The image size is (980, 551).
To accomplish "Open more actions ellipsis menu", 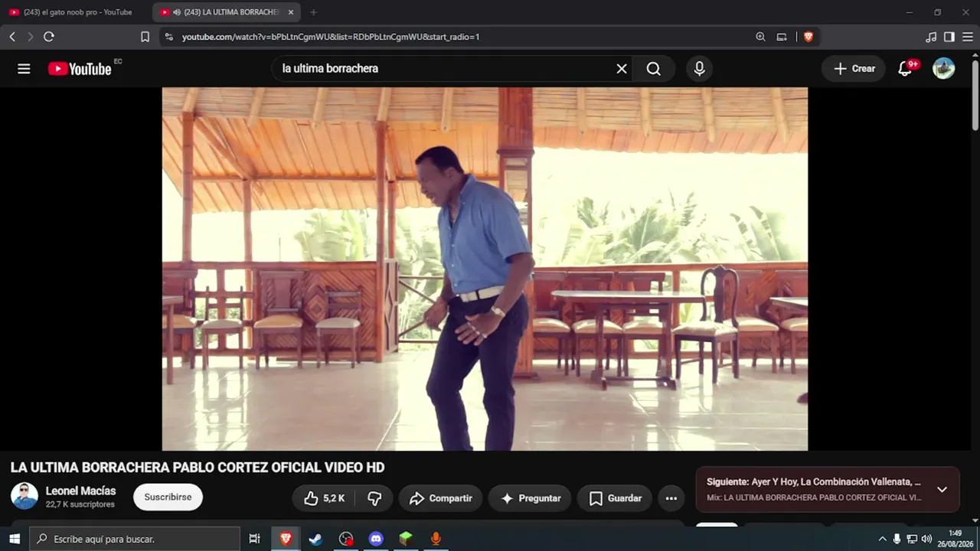I will click(671, 498).
